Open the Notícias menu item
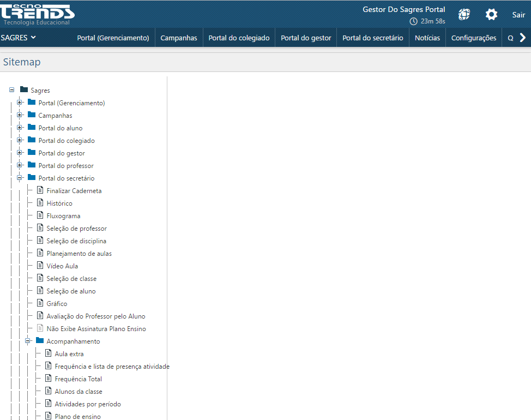Viewport: 531px width, 420px height. [427, 38]
